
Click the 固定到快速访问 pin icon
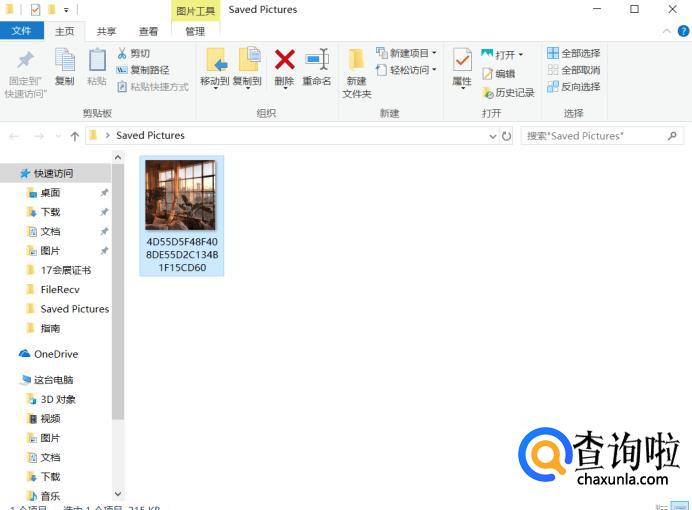(x=25, y=60)
